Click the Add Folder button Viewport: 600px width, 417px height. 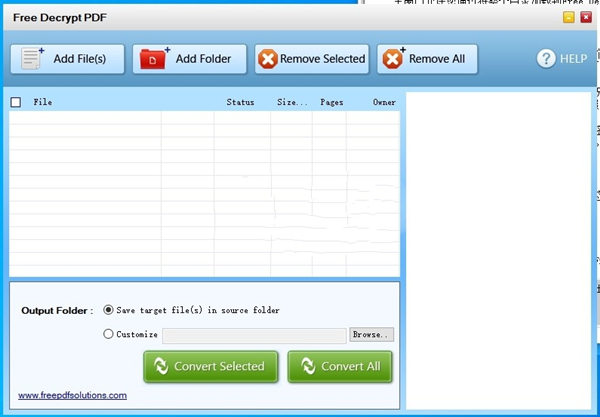pyautogui.click(x=189, y=59)
